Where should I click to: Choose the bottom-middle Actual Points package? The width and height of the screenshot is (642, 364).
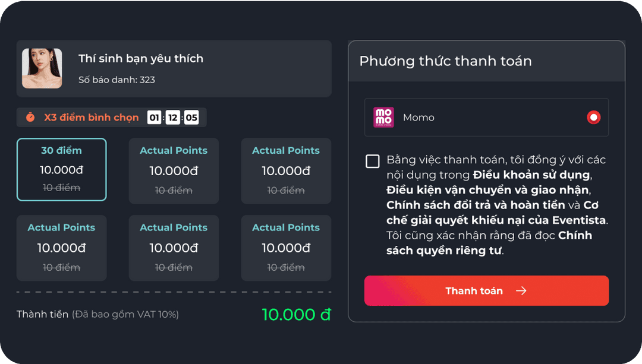tap(174, 248)
